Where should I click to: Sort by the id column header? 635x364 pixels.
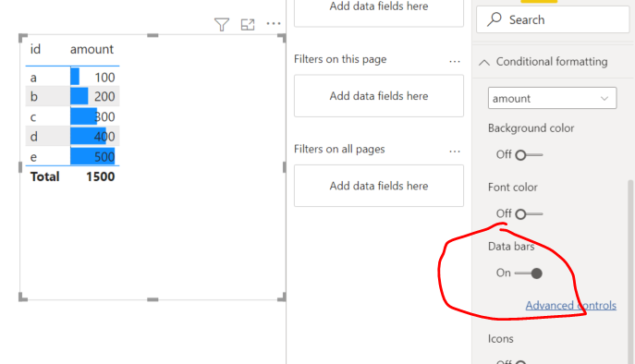click(35, 49)
